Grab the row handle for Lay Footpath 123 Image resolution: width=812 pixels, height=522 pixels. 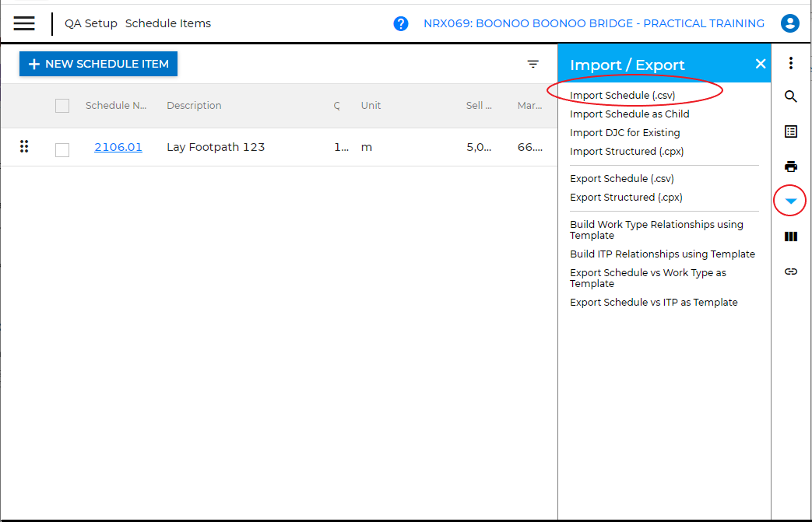pyautogui.click(x=24, y=146)
